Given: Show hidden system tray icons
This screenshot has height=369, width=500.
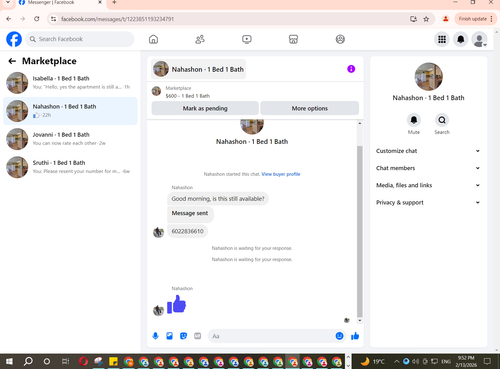Looking at the screenshot, I should 397,361.
